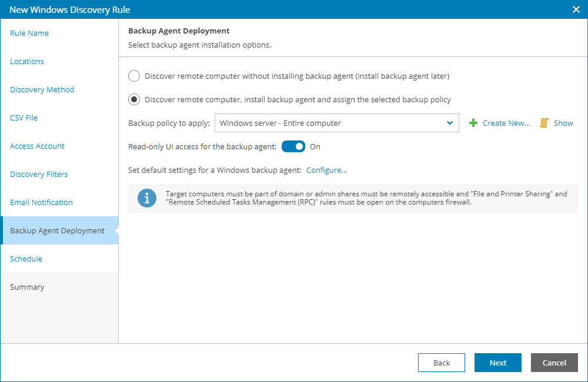The image size is (588, 382).
Task: Go to the CSV File step
Action: coord(24,118)
